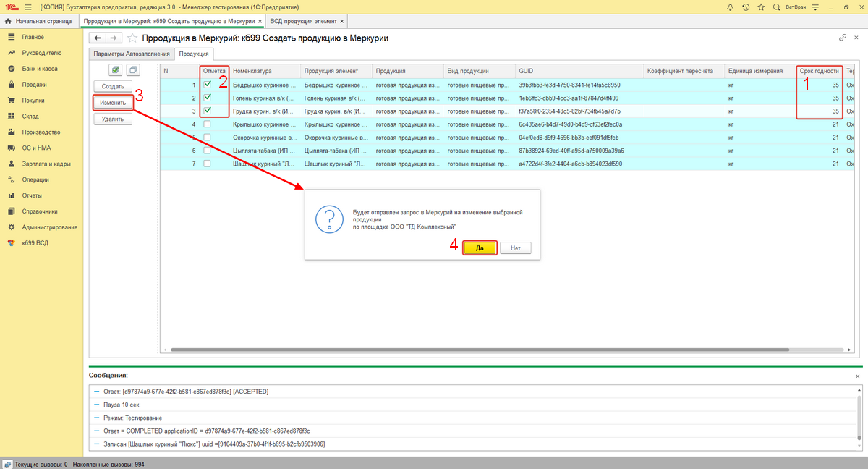The height and width of the screenshot is (469, 868).
Task: Uncheck the Грудка курин. row checkbox
Action: pyautogui.click(x=208, y=111)
